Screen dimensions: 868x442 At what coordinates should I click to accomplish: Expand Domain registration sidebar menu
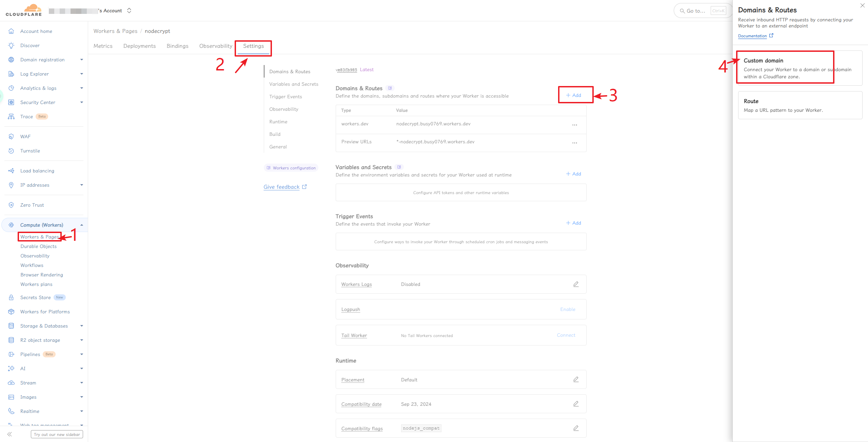(81, 60)
